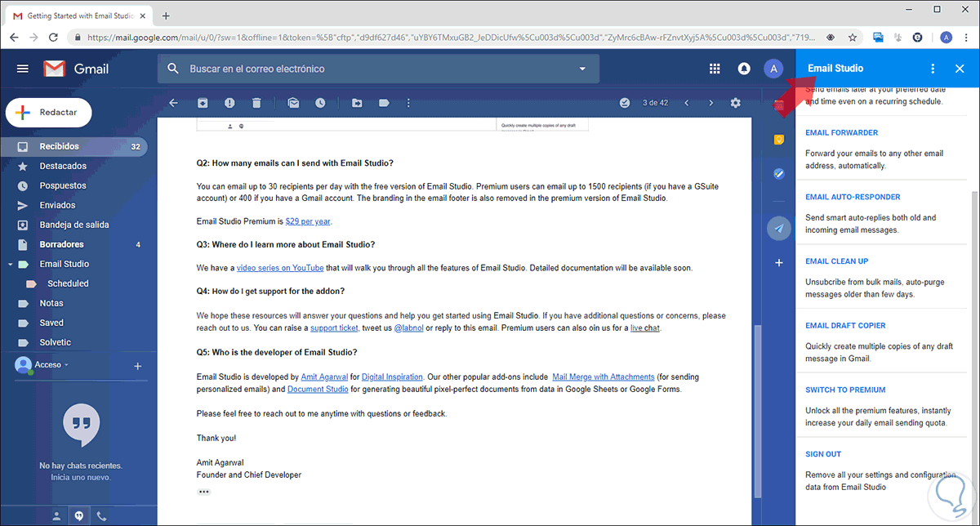This screenshot has height=526, width=980.
Task: Go to the newer email arrow
Action: coord(686,103)
